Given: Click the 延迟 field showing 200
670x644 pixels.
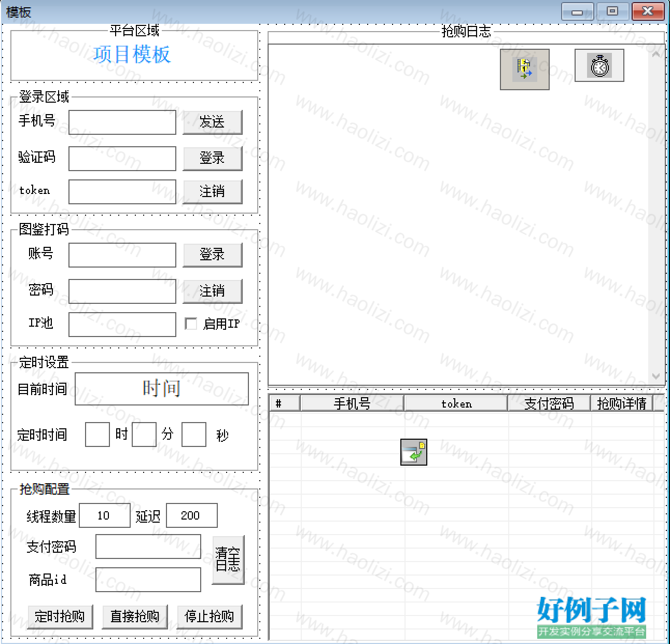Looking at the screenshot, I should coord(192,515).
